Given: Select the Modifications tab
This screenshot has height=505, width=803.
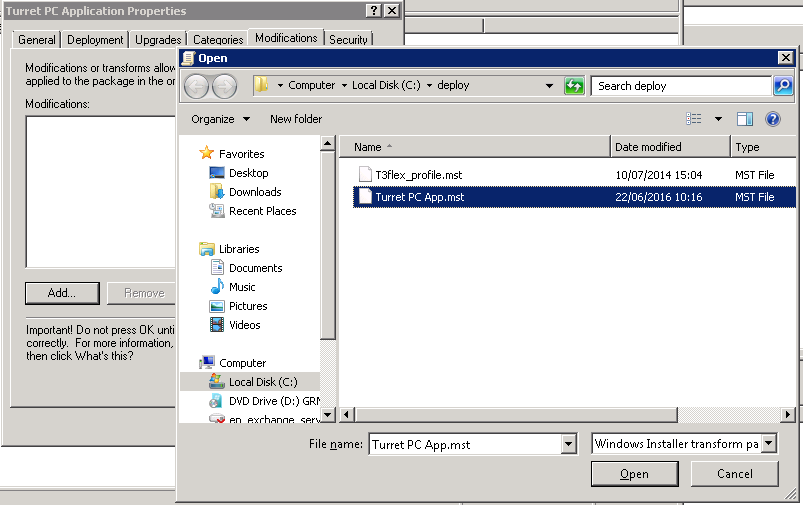Looking at the screenshot, I should pos(286,37).
